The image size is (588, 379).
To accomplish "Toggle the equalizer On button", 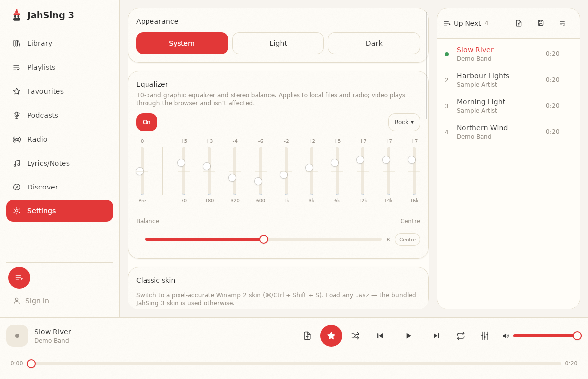I will point(147,122).
